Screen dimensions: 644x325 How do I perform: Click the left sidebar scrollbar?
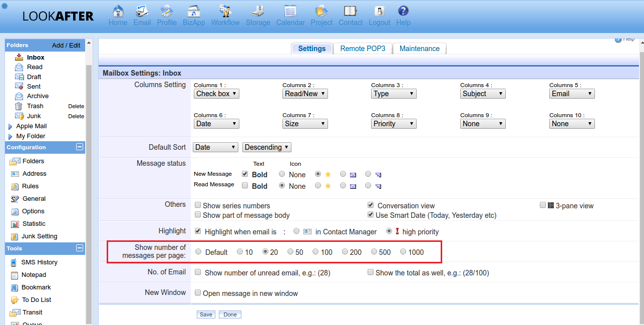point(89,190)
